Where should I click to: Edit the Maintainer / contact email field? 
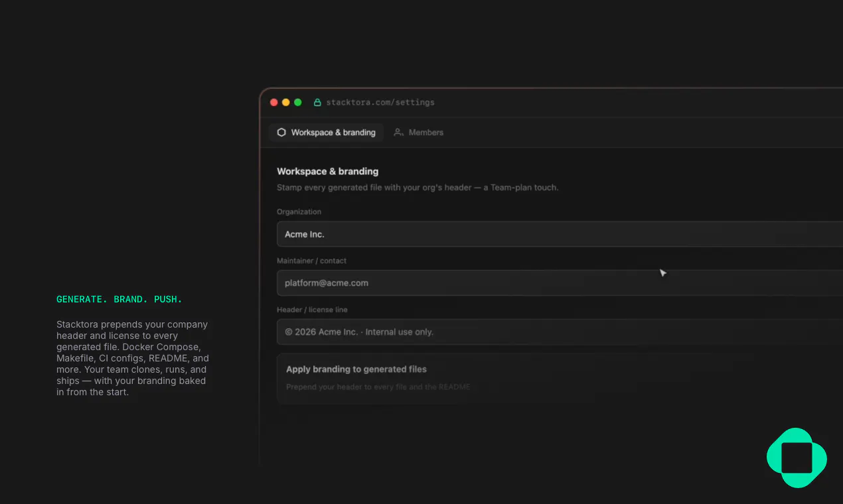point(560,283)
